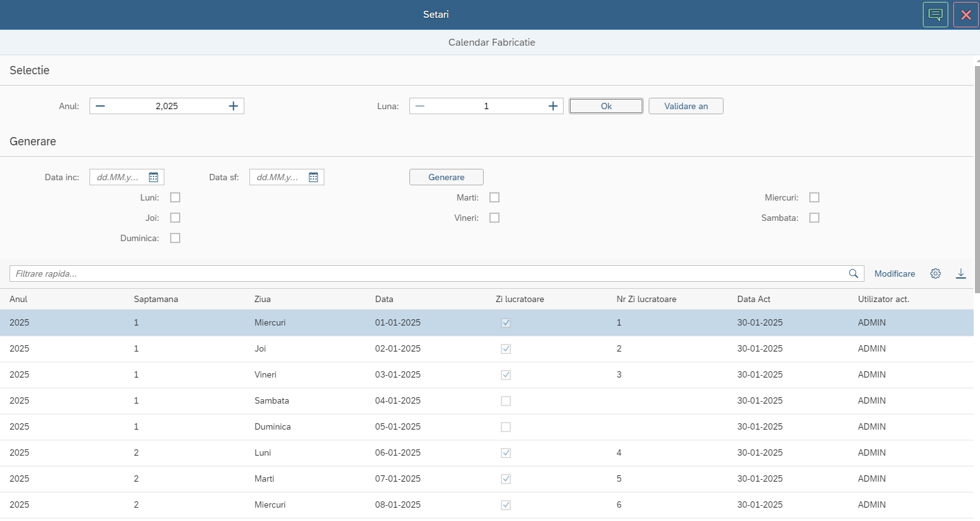
Task: Click the Validare an button
Action: click(x=686, y=106)
